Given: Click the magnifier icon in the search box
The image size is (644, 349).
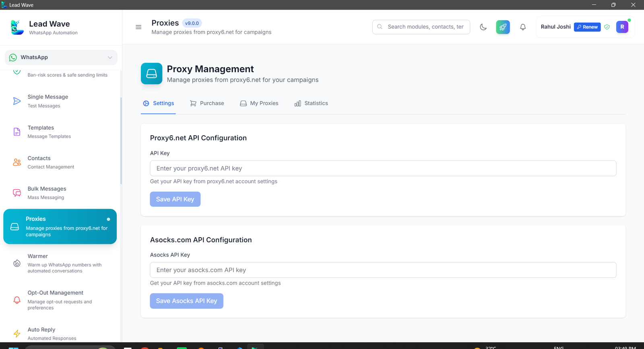Looking at the screenshot, I should pos(380,27).
